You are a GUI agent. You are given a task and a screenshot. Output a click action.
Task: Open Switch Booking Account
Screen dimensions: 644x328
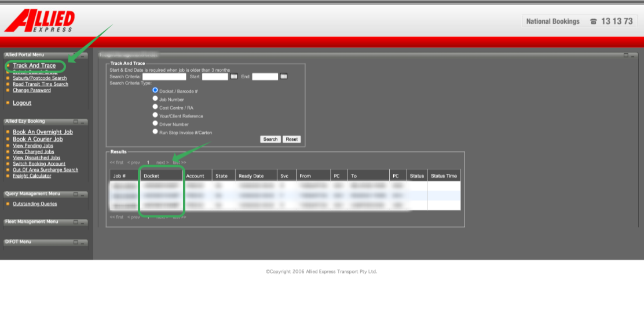pyautogui.click(x=39, y=163)
